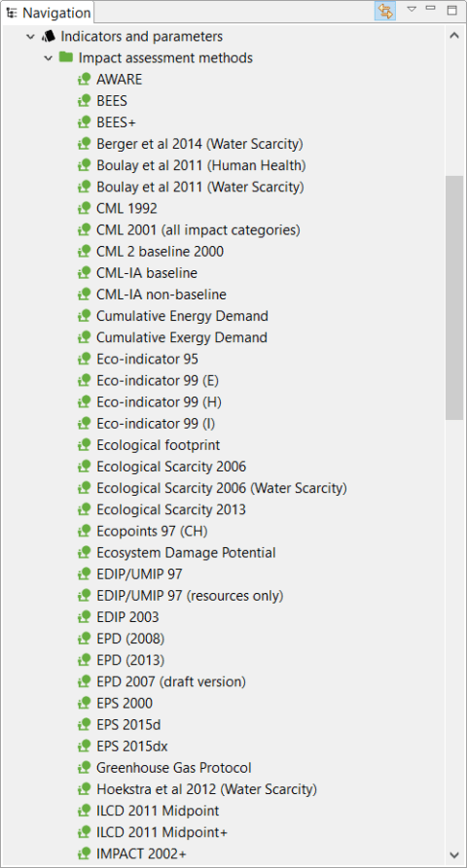The image size is (467, 868).
Task: Click the scrollbar up arrow
Action: (x=454, y=36)
